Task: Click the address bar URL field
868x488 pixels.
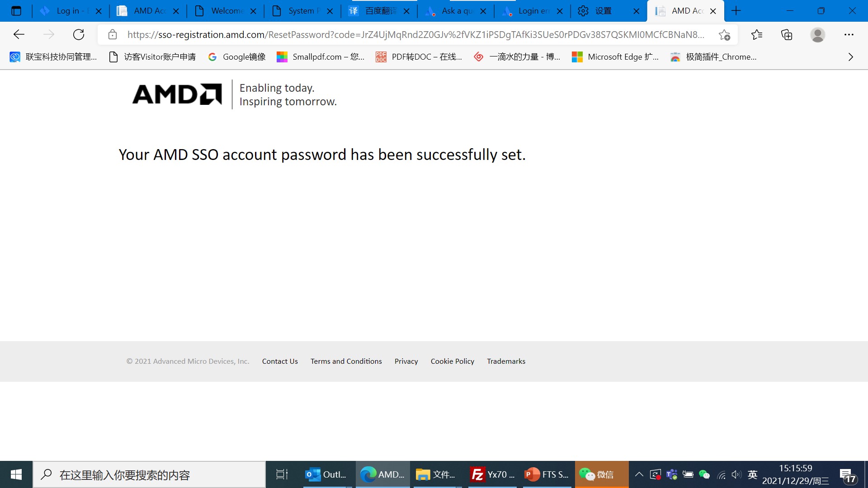Action: 416,34
